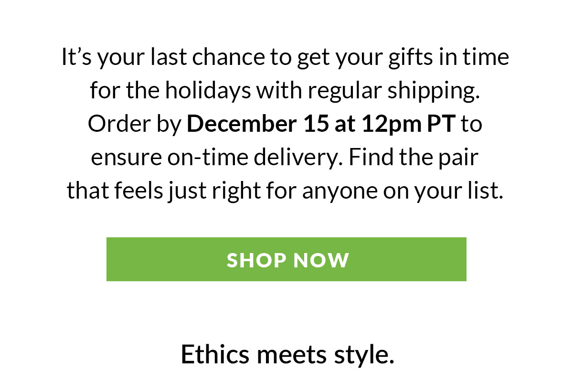Click the words "Order by"

[134, 124]
